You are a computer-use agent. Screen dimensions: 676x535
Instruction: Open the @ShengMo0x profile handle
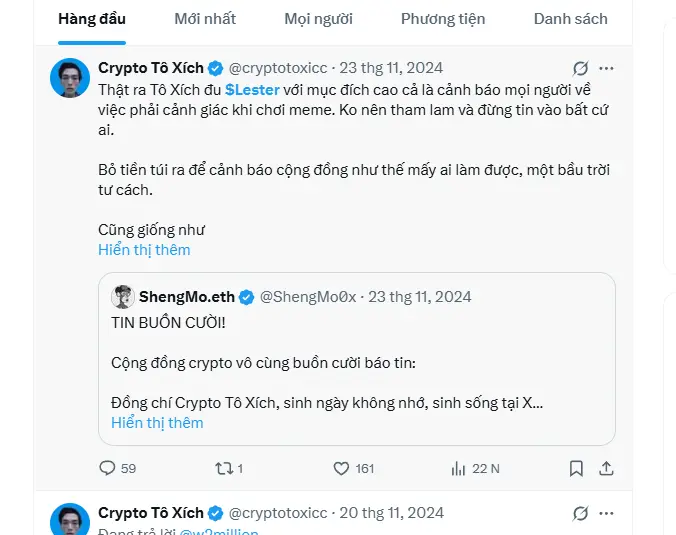(x=310, y=297)
